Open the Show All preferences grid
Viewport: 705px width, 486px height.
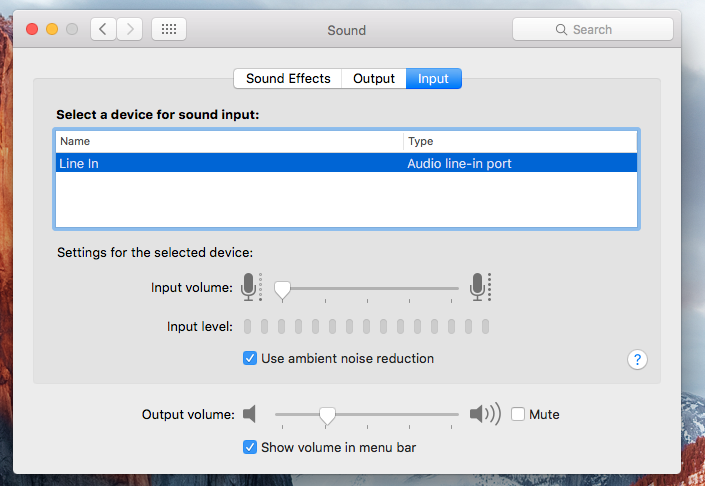pos(168,29)
